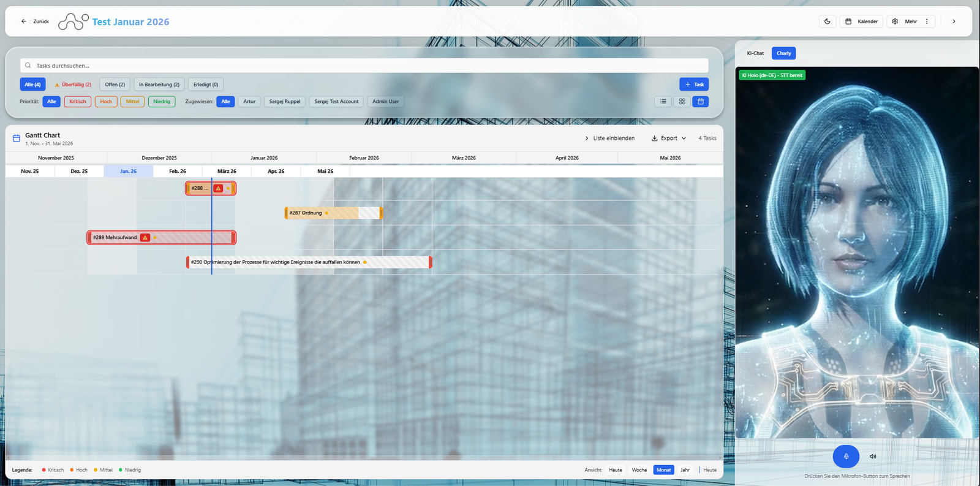
Task: Focus the Tasks durchsuchen search field
Action: 364,66
